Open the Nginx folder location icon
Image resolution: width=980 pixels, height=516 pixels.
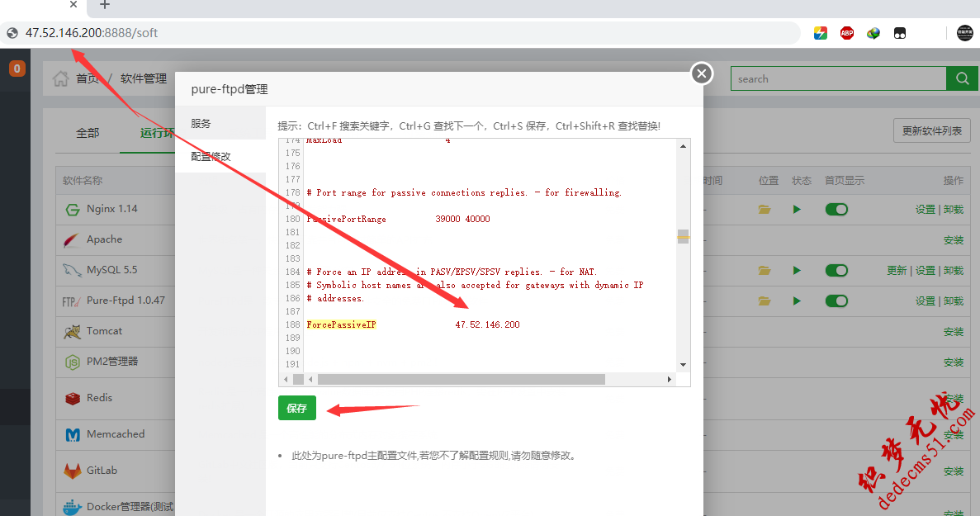coord(765,210)
